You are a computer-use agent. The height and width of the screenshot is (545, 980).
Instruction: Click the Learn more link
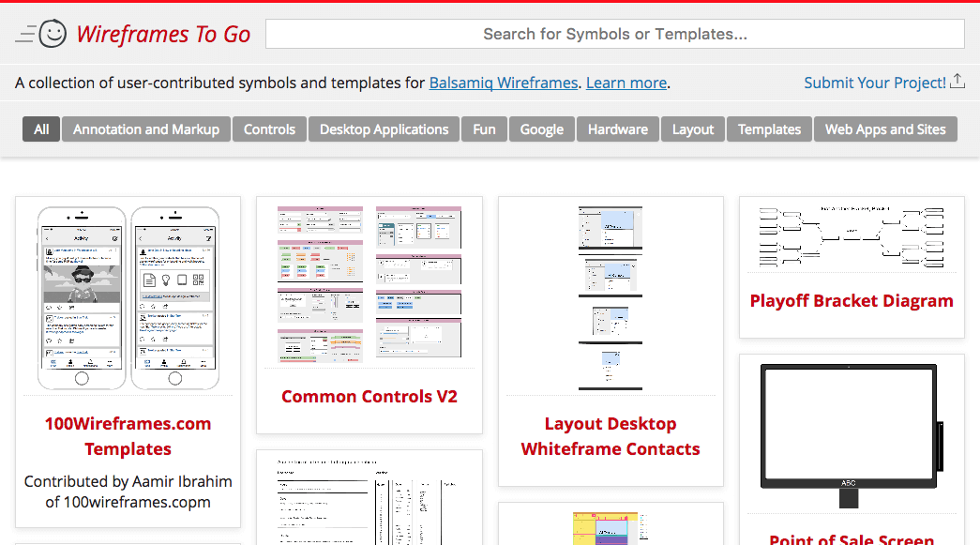click(626, 83)
